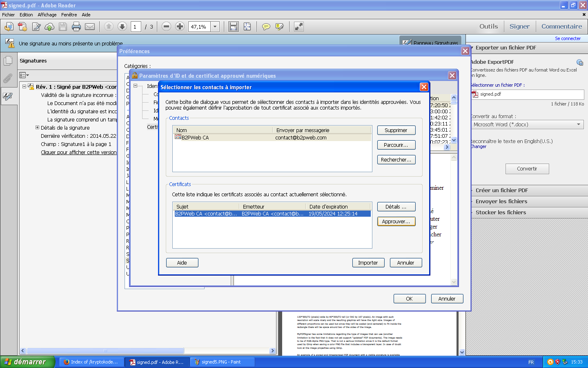Click the zoom out minus icon

click(166, 27)
